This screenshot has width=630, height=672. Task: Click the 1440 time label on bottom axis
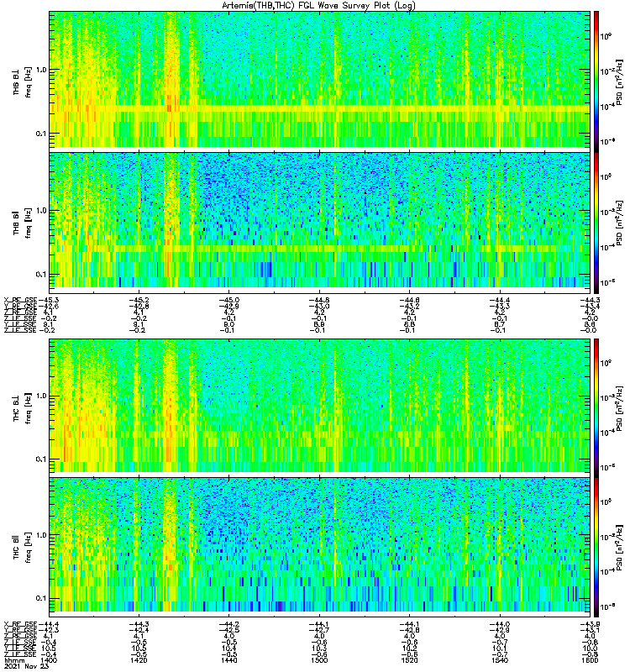228,660
